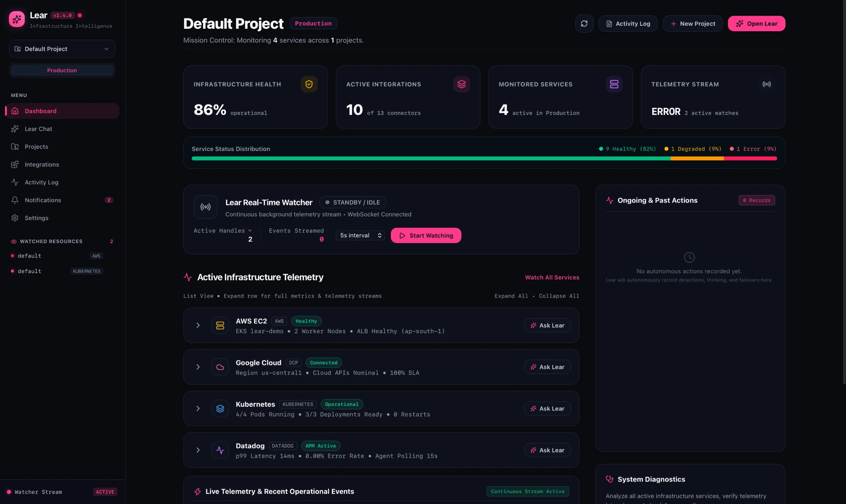Expand the Google Cloud row chevron
The image size is (846, 504).
click(198, 367)
